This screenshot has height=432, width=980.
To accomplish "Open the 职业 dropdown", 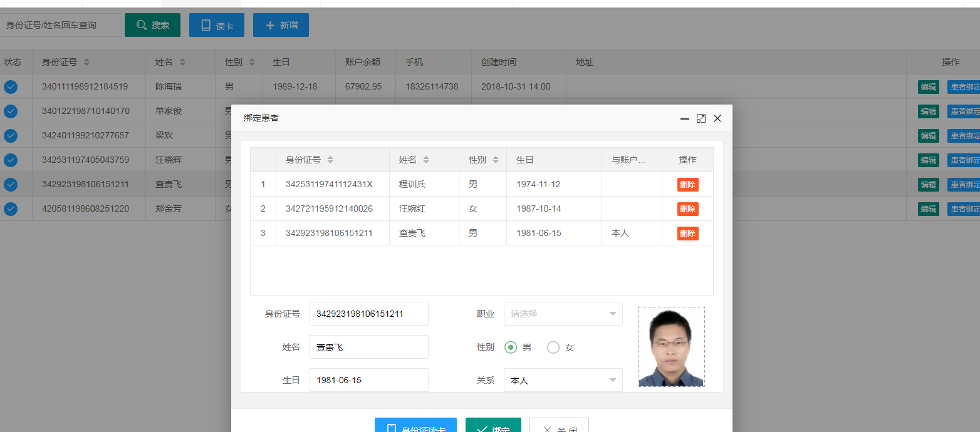I will [x=563, y=314].
